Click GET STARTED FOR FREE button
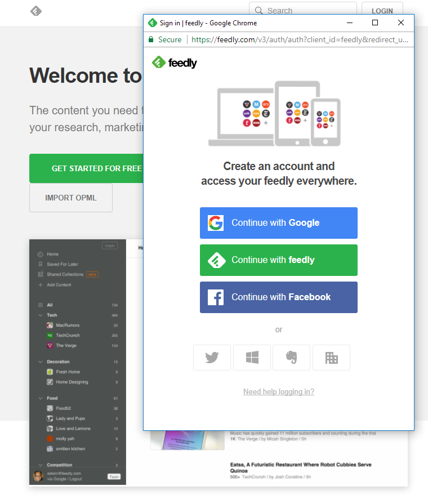The height and width of the screenshot is (504, 428). [x=86, y=168]
